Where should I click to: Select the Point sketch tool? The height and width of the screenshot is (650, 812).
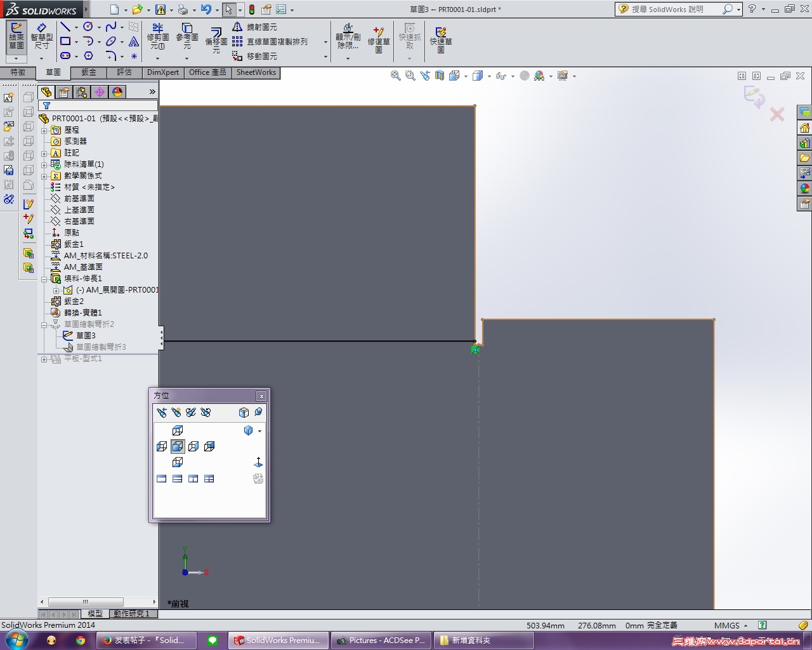[134, 56]
